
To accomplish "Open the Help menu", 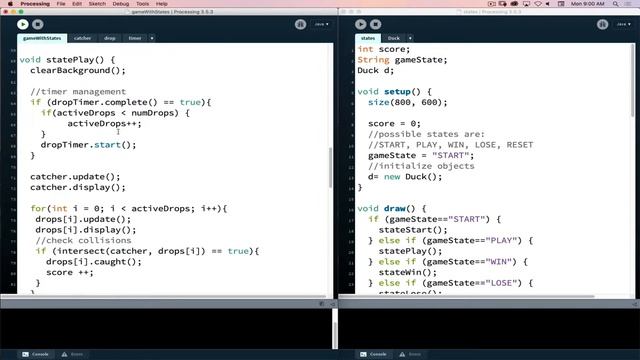I will (x=162, y=4).
